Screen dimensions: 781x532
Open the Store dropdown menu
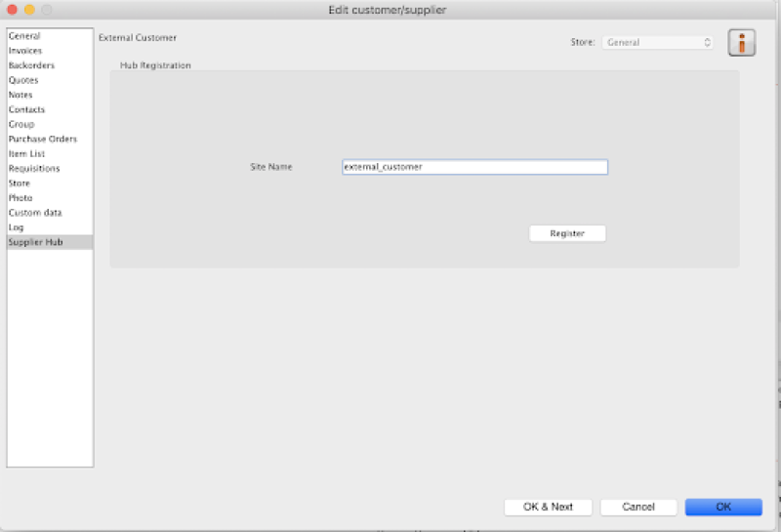(x=658, y=43)
